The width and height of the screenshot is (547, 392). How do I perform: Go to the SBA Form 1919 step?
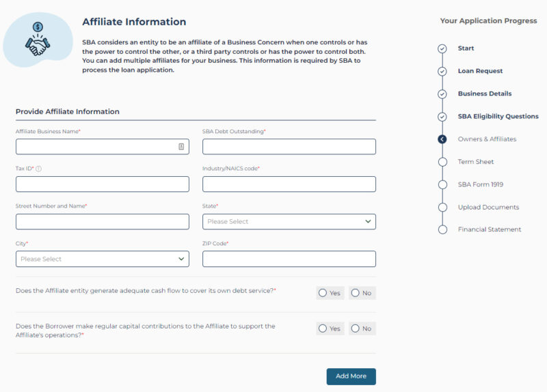(x=480, y=184)
